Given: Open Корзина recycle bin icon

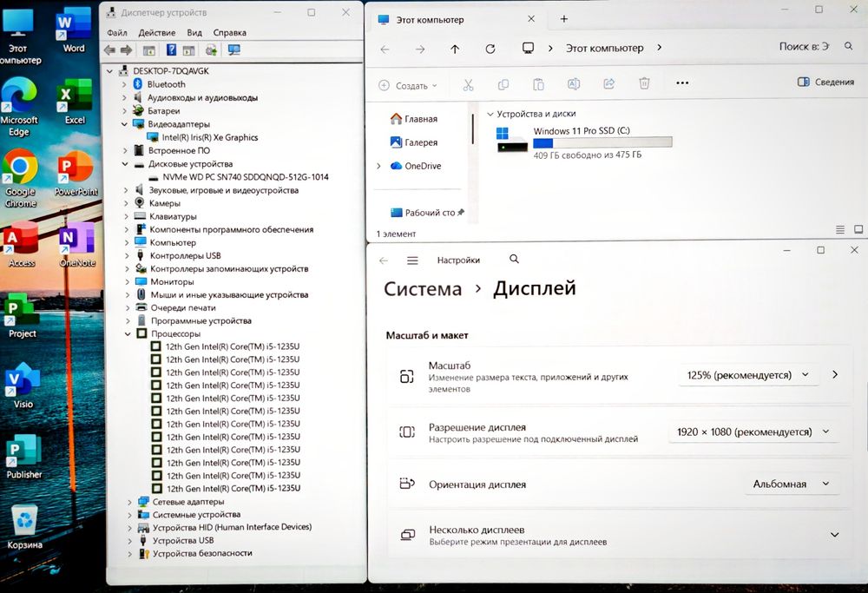Looking at the screenshot, I should [24, 527].
